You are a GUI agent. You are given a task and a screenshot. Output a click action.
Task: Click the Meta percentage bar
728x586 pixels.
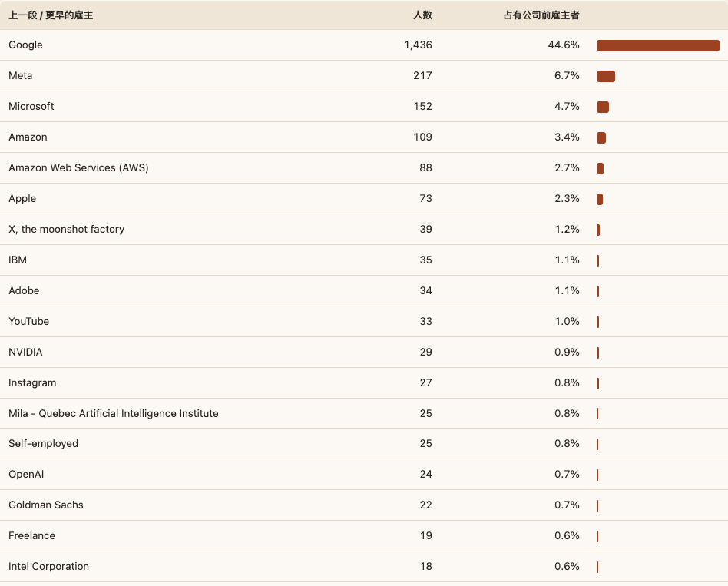pyautogui.click(x=606, y=76)
